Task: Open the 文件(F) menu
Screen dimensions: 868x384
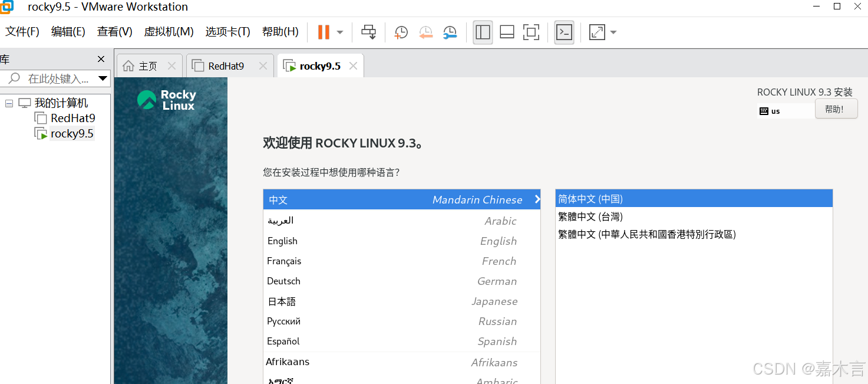Action: pos(22,32)
